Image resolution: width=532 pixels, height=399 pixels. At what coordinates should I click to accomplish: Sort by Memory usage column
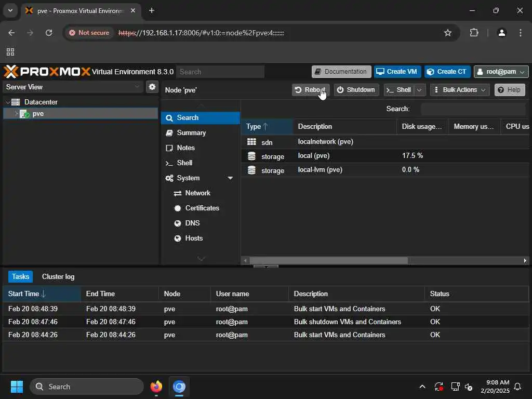[x=474, y=127]
